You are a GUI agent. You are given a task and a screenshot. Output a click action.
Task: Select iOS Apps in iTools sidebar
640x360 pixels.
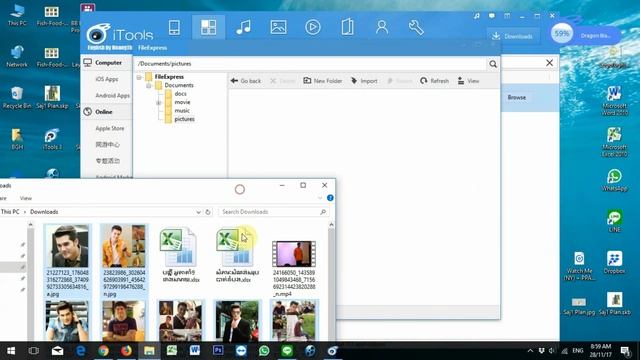click(107, 79)
